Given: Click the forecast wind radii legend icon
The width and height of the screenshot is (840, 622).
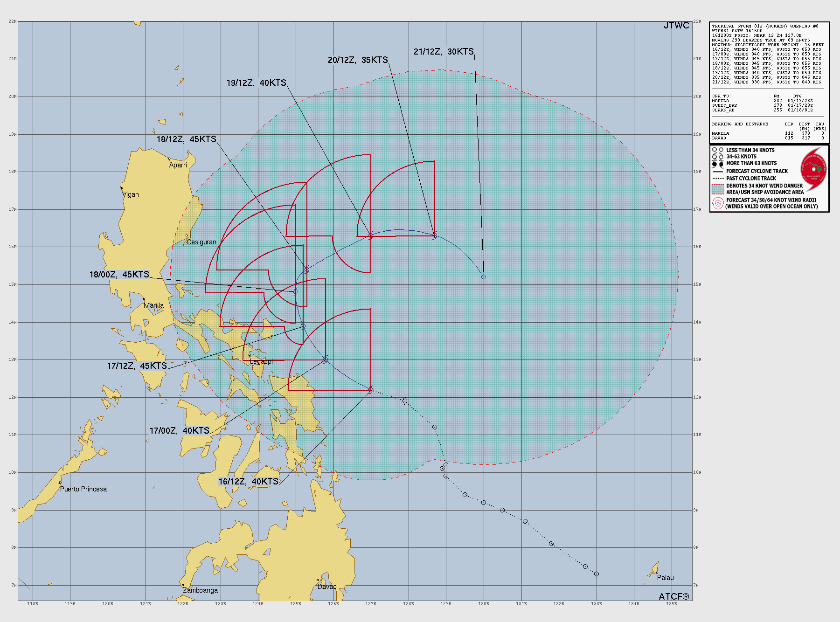Looking at the screenshot, I should tap(718, 203).
